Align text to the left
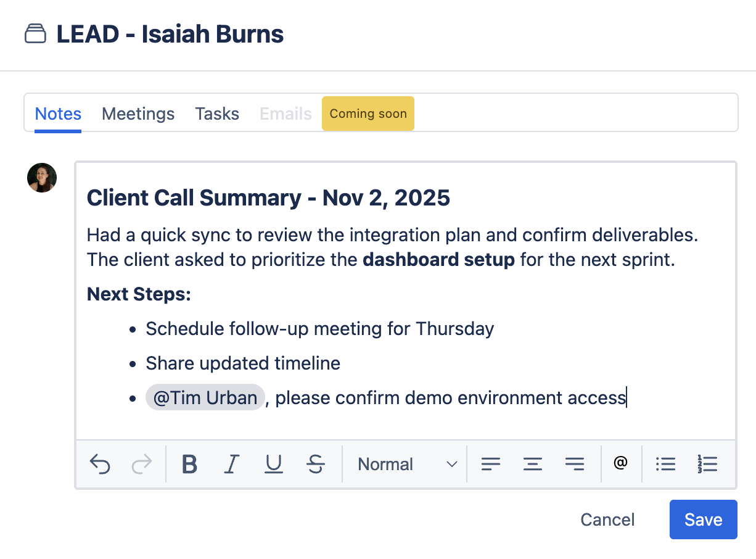Viewport: 756px width, 559px height. click(x=491, y=464)
